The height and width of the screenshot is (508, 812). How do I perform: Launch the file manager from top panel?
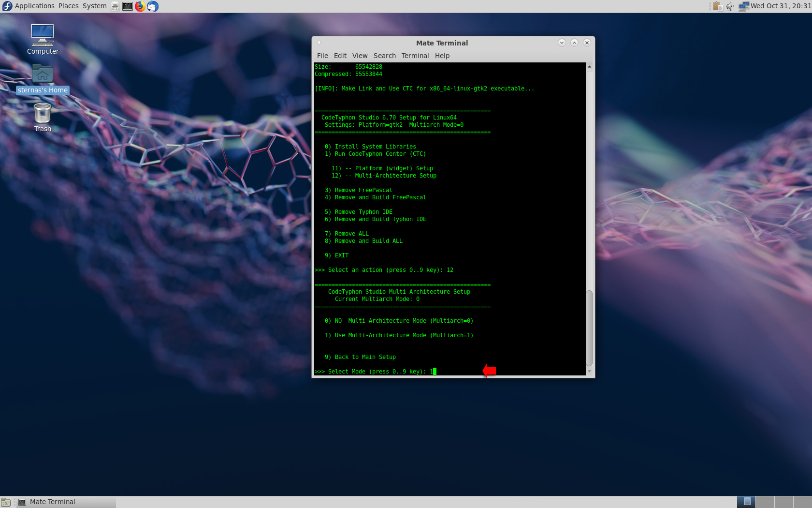(x=115, y=6)
